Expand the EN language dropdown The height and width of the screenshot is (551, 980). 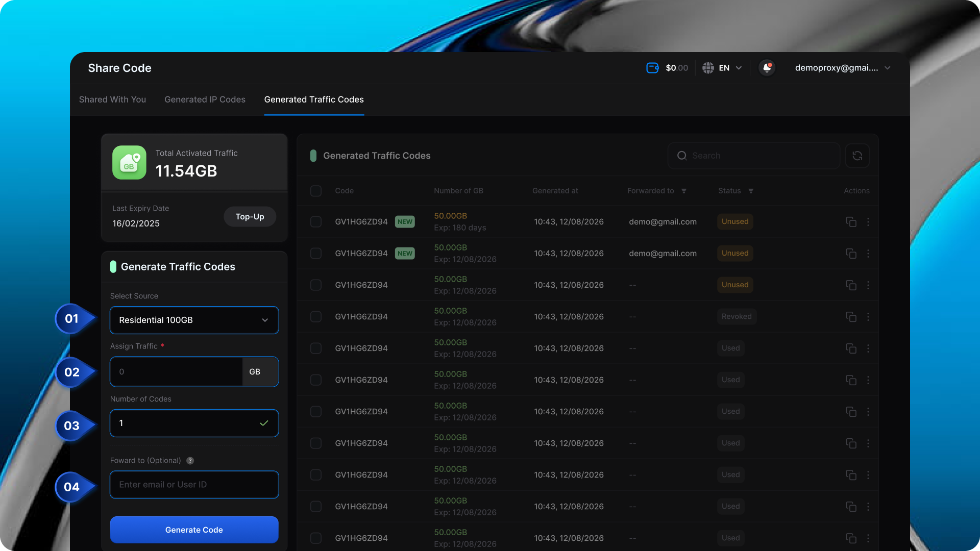738,68
